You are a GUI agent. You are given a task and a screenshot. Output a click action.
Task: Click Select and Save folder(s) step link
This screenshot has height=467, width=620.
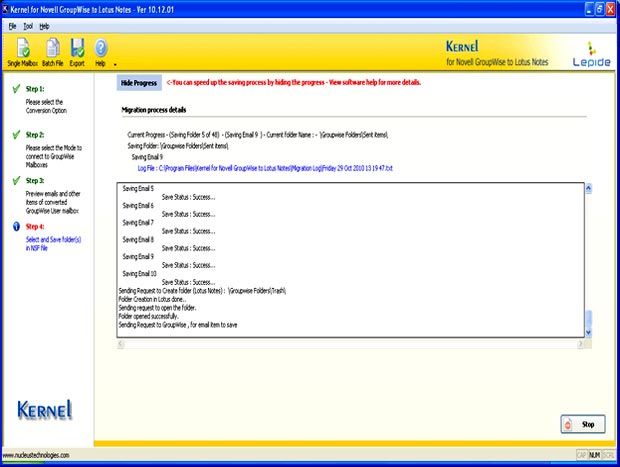53,244
